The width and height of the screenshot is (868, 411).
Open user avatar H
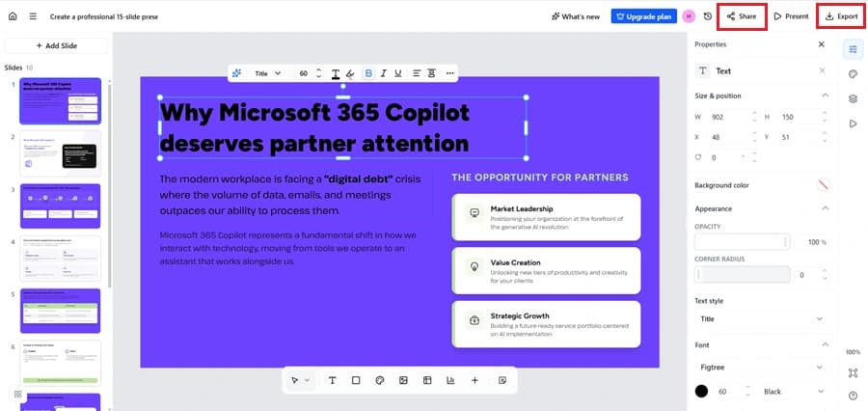click(x=689, y=16)
